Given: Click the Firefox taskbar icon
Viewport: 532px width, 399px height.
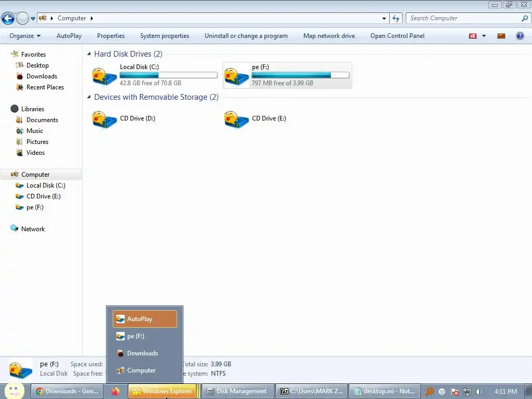Looking at the screenshot, I should coord(115,391).
